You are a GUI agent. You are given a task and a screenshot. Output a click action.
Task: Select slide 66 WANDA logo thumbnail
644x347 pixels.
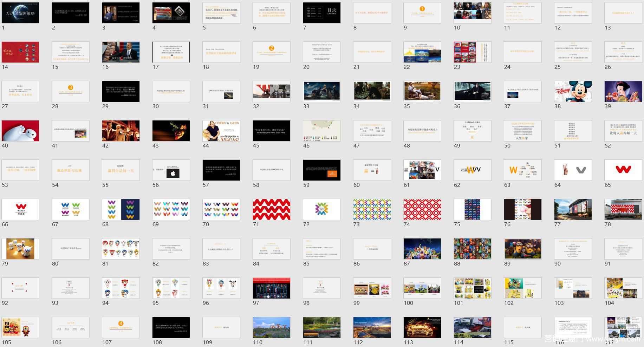point(20,210)
